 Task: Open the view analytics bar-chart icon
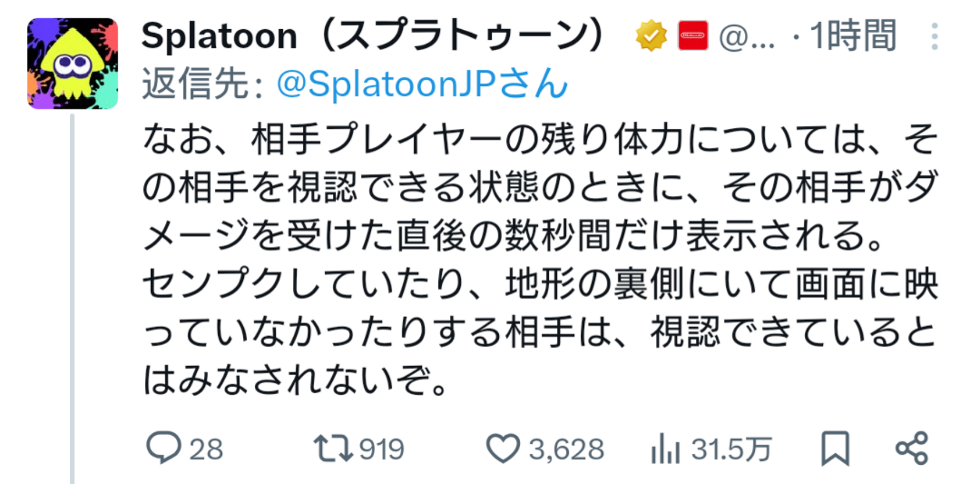[x=667, y=448]
